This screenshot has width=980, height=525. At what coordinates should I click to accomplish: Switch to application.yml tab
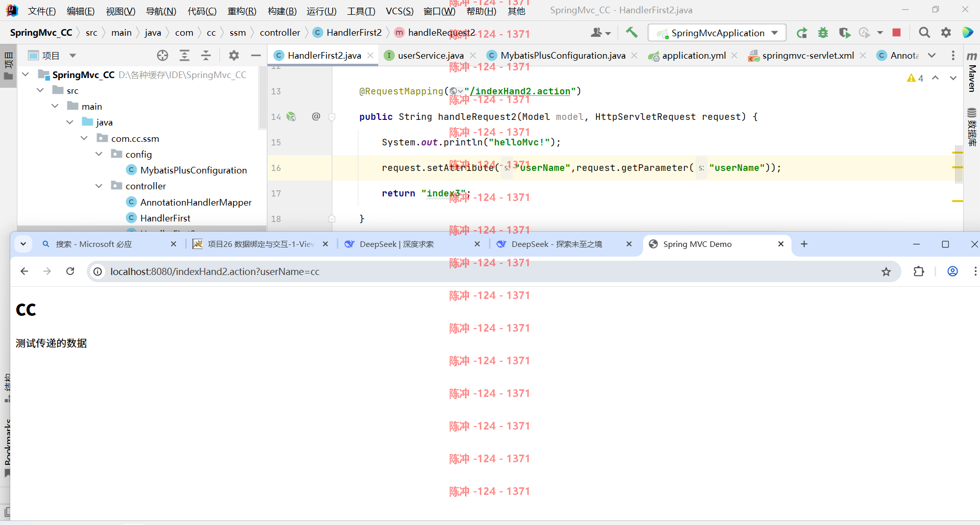coord(694,56)
